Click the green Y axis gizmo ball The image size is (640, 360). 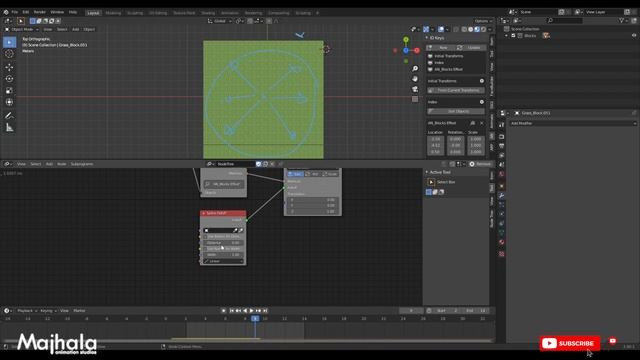tap(406, 40)
